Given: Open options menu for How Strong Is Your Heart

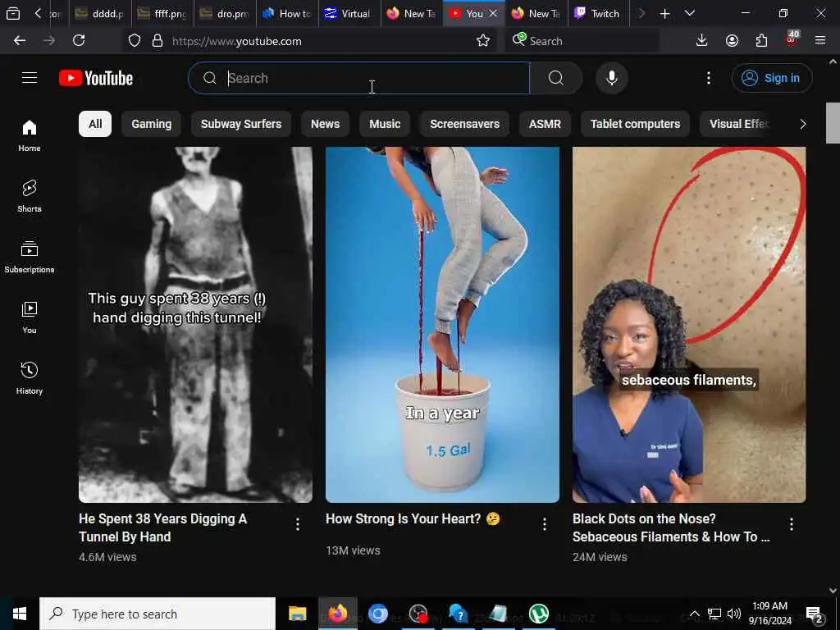Looking at the screenshot, I should [545, 524].
